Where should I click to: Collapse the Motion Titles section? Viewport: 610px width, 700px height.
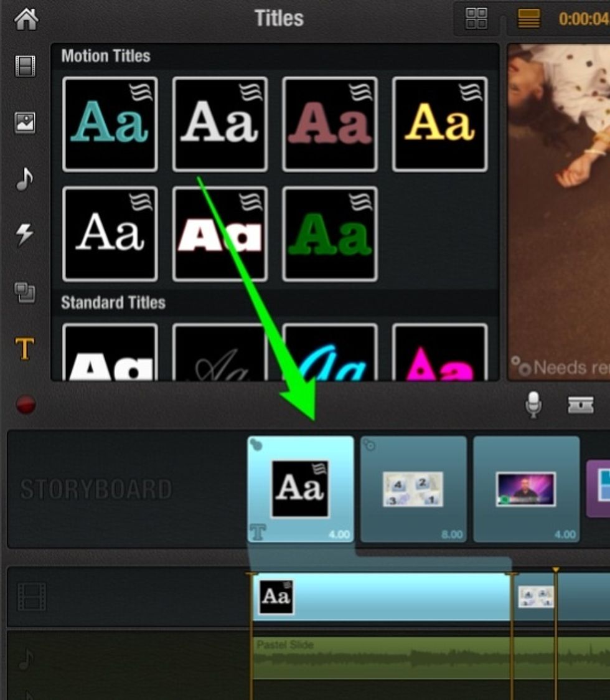(105, 55)
